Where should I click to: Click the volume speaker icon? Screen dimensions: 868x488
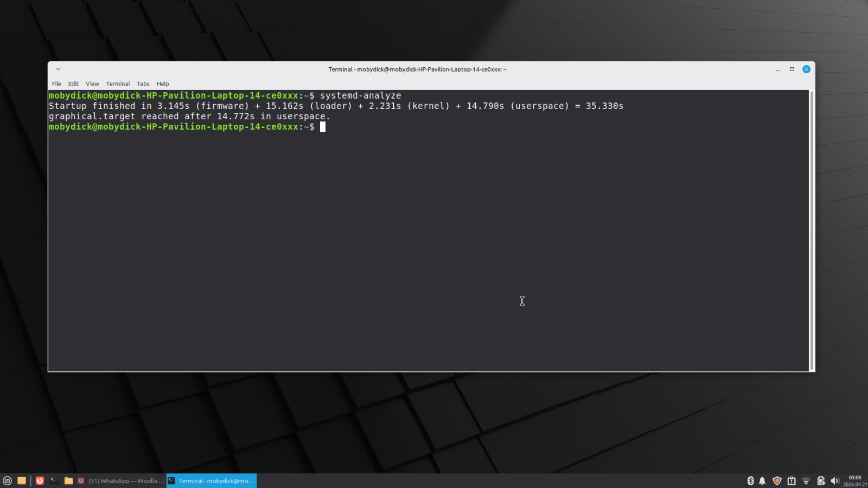834,480
